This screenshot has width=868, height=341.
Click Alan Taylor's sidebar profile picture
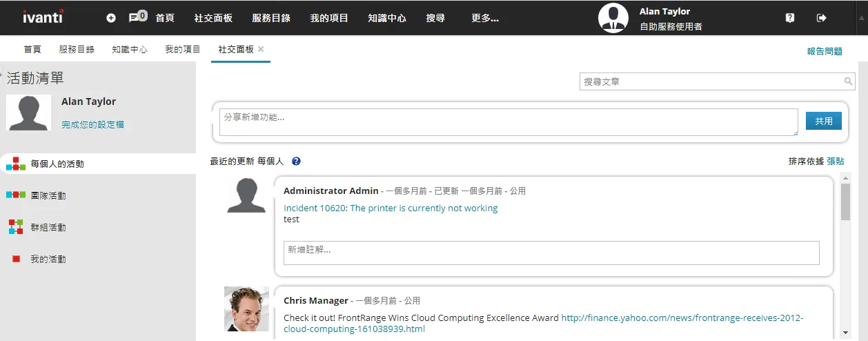click(x=28, y=113)
